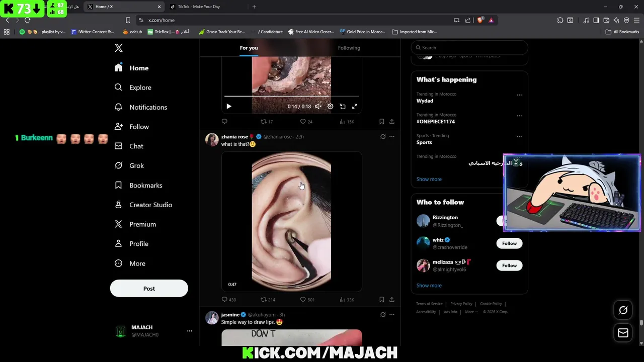Open floating Grok button

[x=623, y=310]
